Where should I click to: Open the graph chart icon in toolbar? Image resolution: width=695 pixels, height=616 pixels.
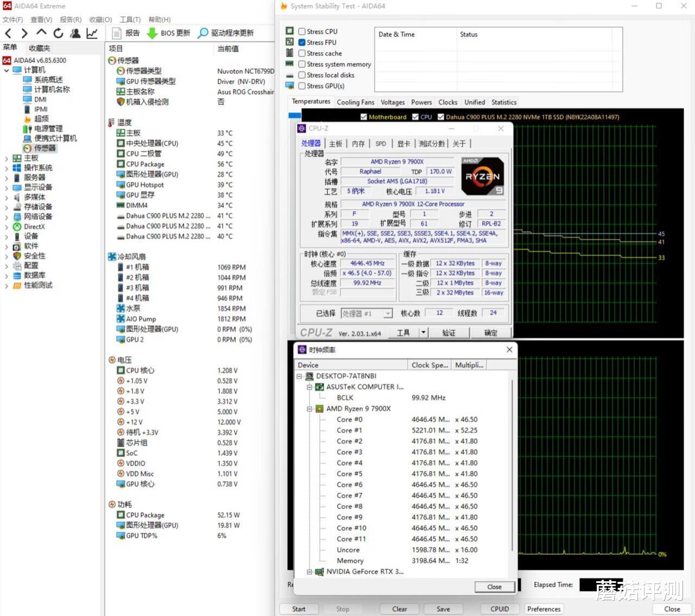coord(92,33)
